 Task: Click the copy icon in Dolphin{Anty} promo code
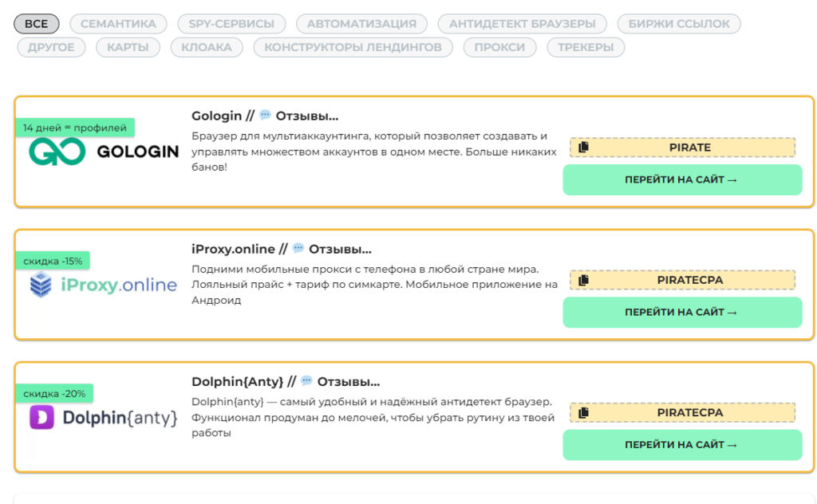583,412
